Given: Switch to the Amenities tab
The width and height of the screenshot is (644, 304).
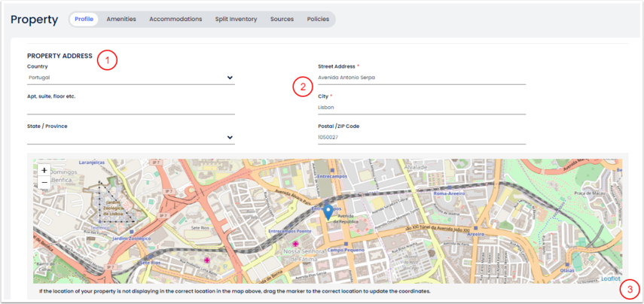Looking at the screenshot, I should (x=121, y=19).
